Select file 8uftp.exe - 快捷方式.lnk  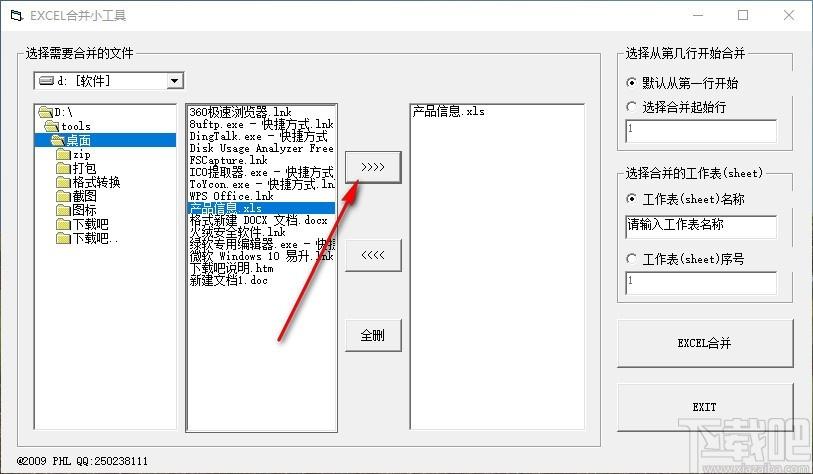pos(261,124)
